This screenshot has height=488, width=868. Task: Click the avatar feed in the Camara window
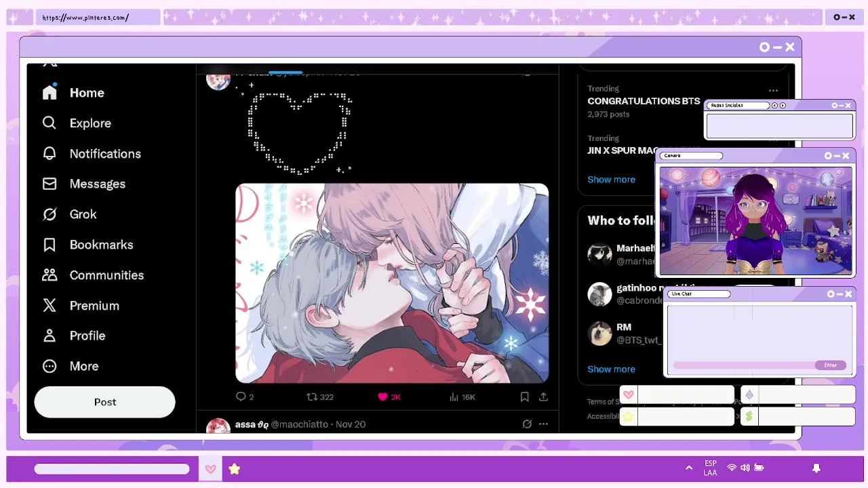[x=756, y=221]
